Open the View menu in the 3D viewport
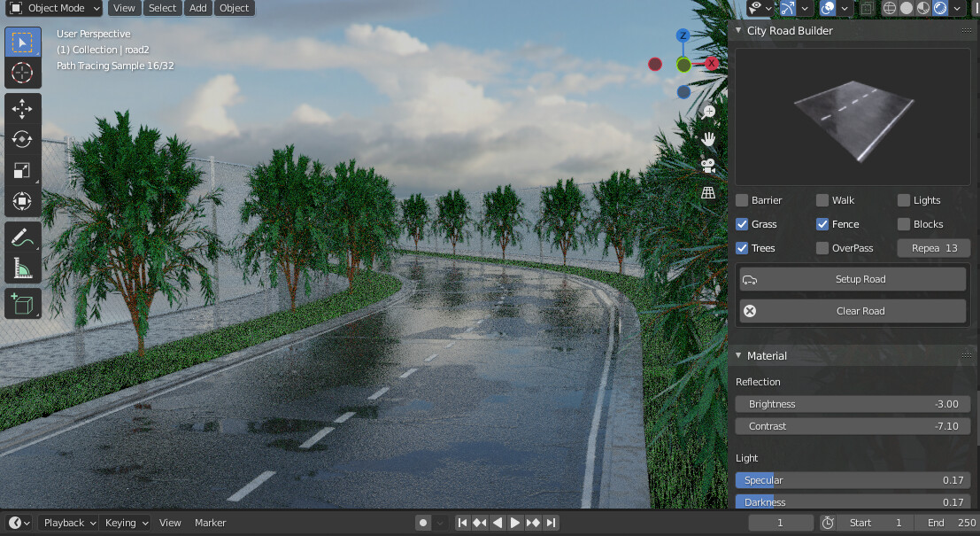980x536 pixels. pos(124,8)
